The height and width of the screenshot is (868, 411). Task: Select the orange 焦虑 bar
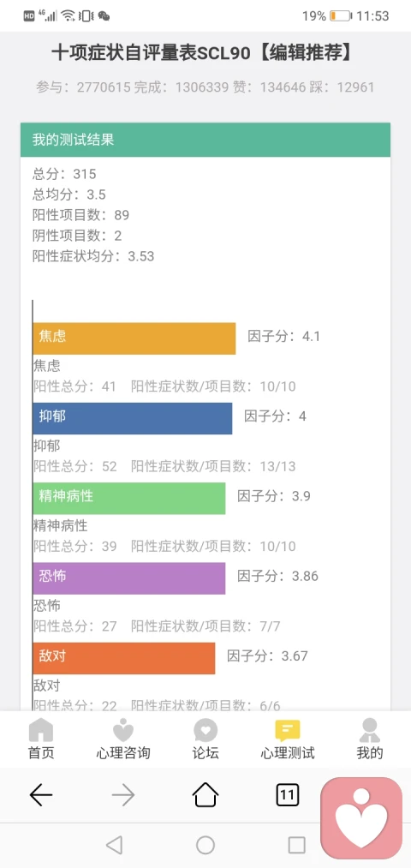click(x=134, y=338)
